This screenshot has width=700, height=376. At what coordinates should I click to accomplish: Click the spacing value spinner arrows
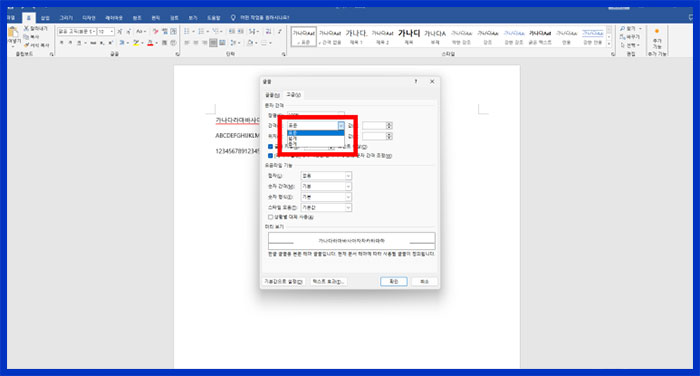coord(389,126)
